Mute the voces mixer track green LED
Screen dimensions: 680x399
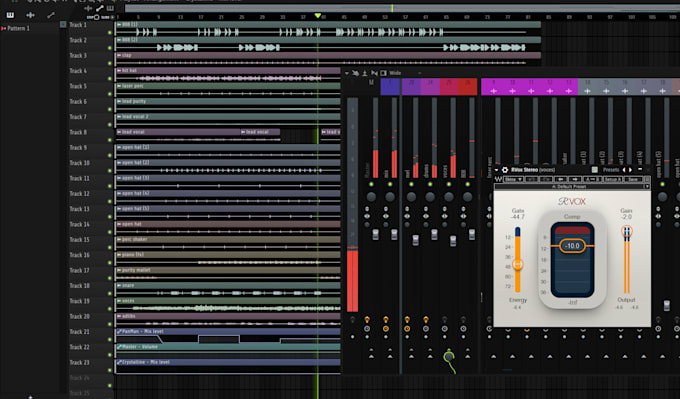point(449,184)
